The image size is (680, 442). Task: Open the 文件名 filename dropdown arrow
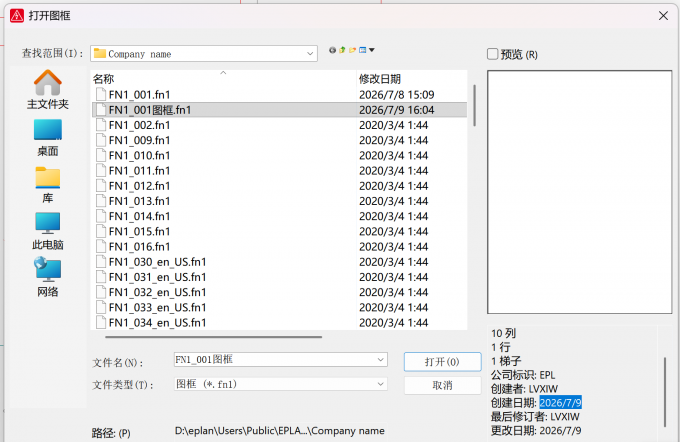coord(380,360)
